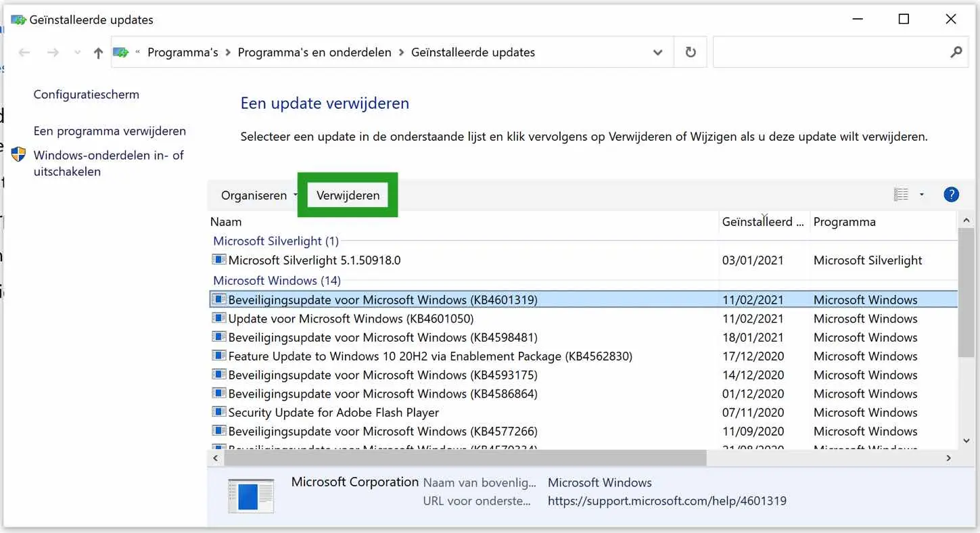Open more view options dropdown arrow
Image resolution: width=980 pixels, height=533 pixels.
921,195
